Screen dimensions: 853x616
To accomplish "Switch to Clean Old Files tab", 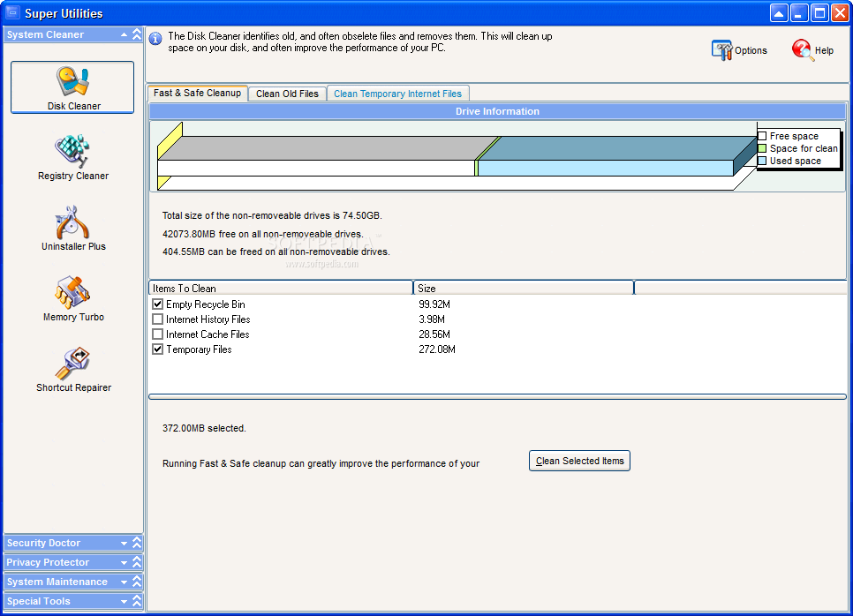I will [x=287, y=94].
